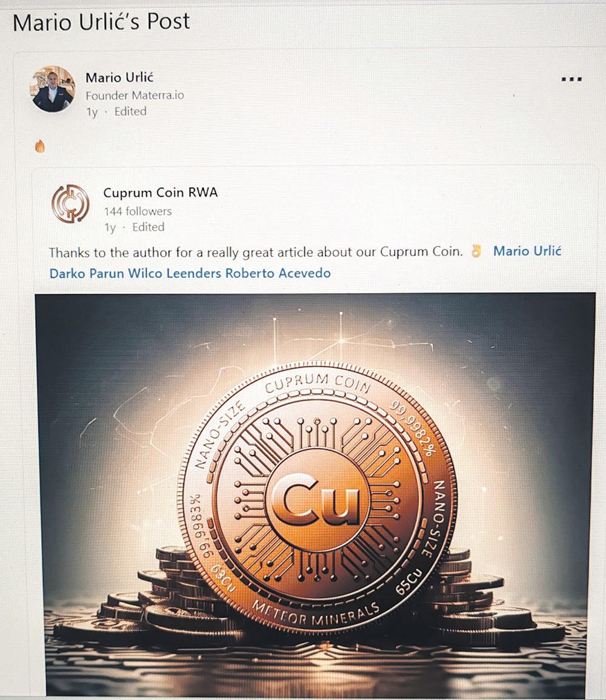Click the Mario Urlić's Post heading
Screen dimensions: 606x700
(101, 21)
